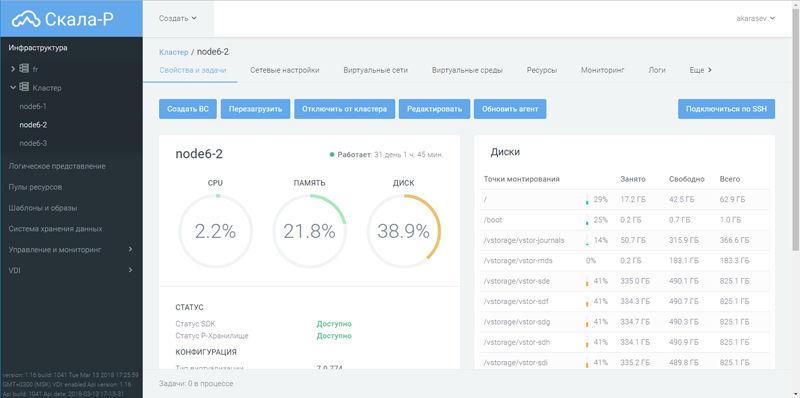
Task: Switch to the Сетевые настройки tab
Action: pos(285,70)
